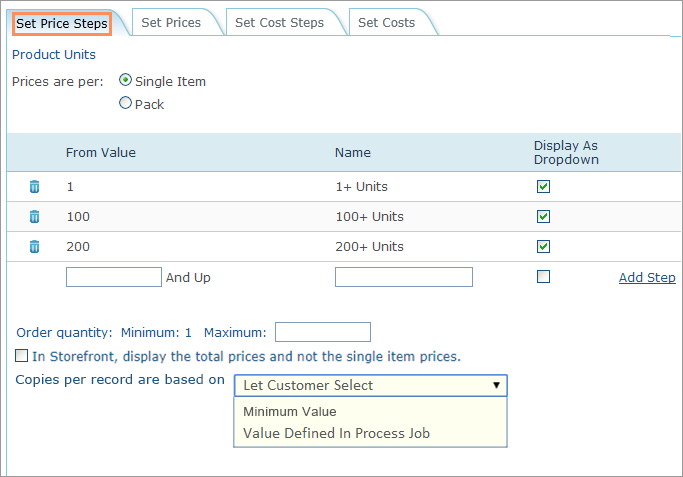The width and height of the screenshot is (683, 477).
Task: Click the 'Product Units' heading
Action: (54, 54)
